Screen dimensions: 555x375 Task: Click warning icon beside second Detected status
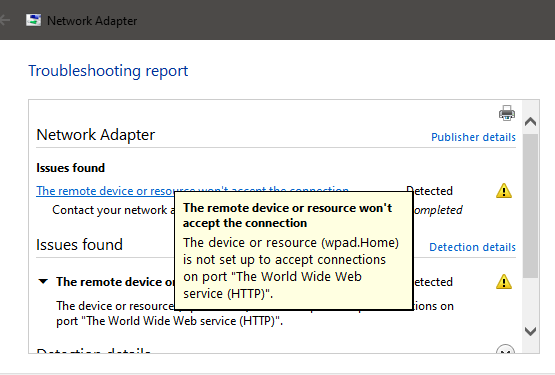[x=504, y=282]
